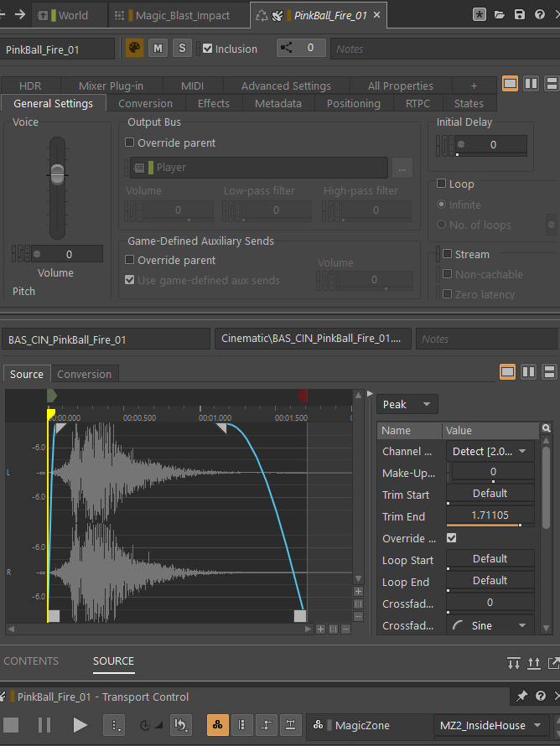Select side-by-side layout in source editor
The width and height of the screenshot is (560, 746).
coord(528,372)
